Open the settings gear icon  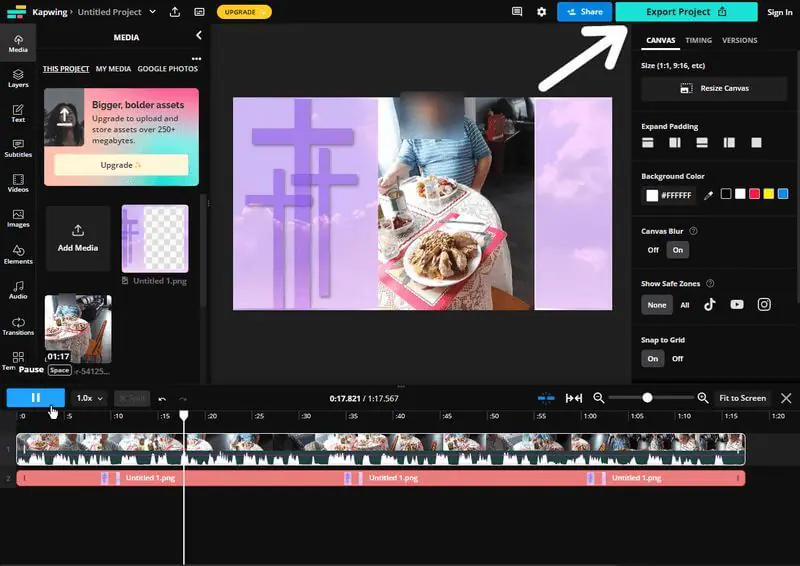pos(541,12)
